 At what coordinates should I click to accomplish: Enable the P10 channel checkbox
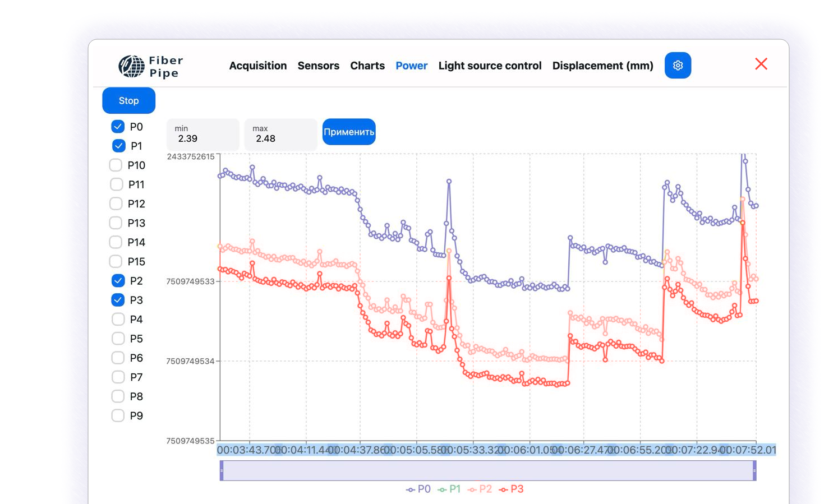pyautogui.click(x=116, y=165)
